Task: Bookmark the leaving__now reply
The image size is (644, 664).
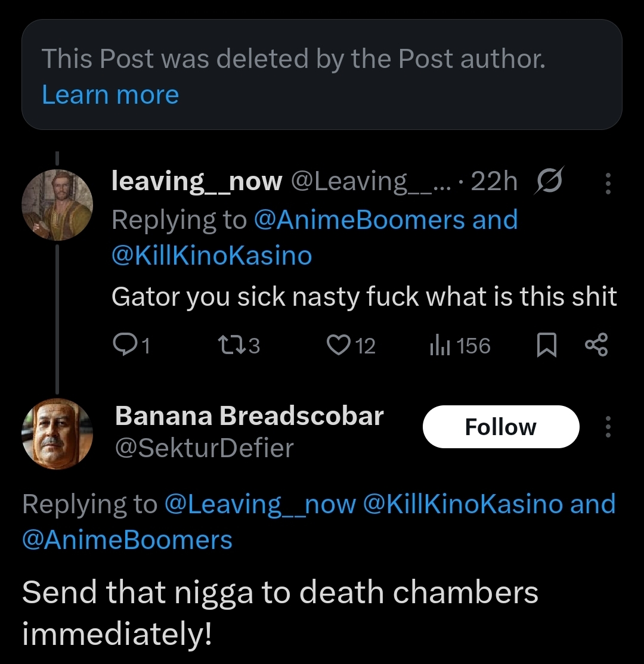Action: click(546, 346)
